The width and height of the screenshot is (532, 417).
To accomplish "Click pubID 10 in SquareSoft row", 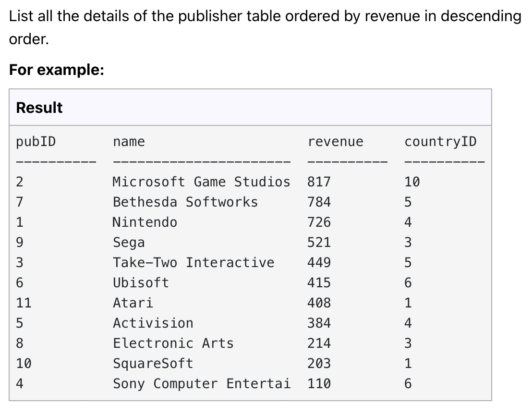I will [x=24, y=363].
